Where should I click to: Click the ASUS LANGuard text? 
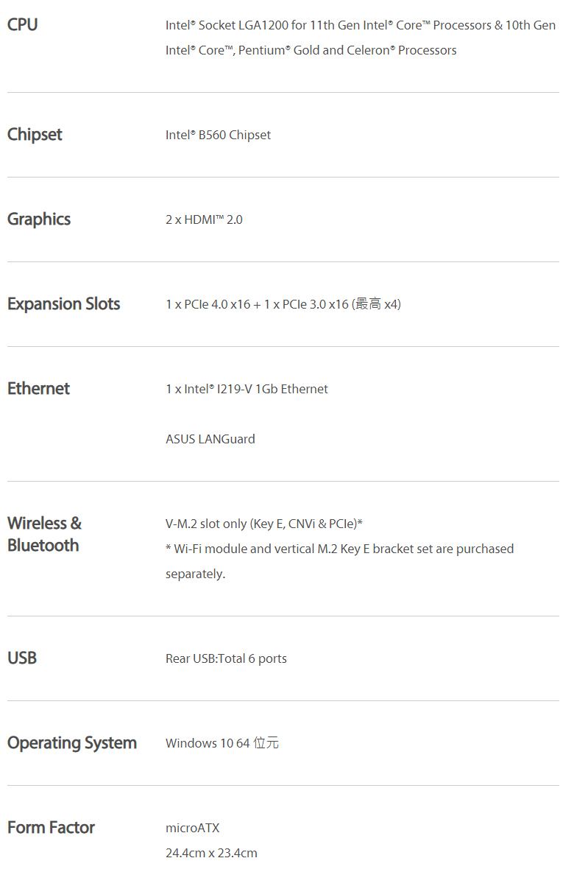click(210, 440)
